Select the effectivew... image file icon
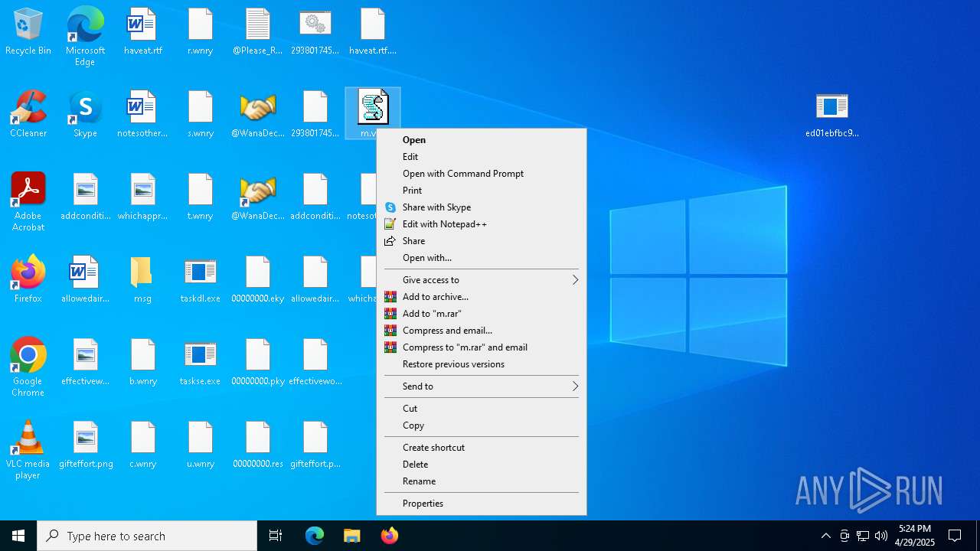Image resolution: width=980 pixels, height=551 pixels. point(85,362)
